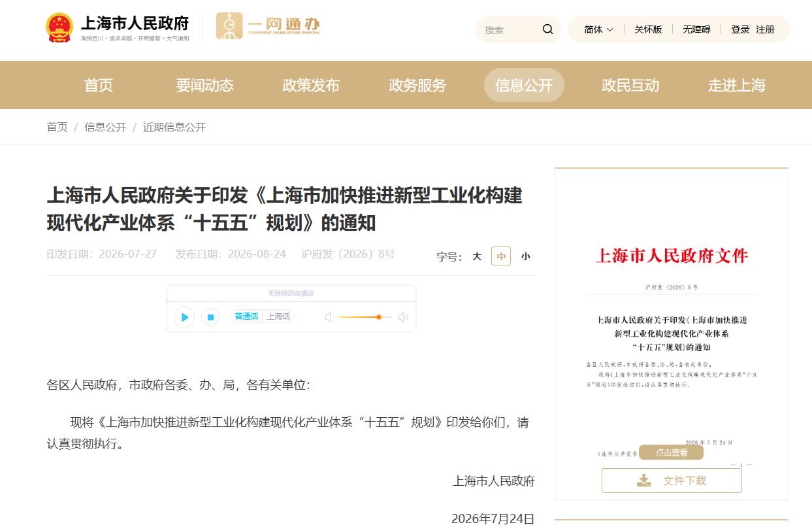Image resolution: width=812 pixels, height=527 pixels.
Task: Open the 一网通办 portal logo
Action: (x=268, y=27)
